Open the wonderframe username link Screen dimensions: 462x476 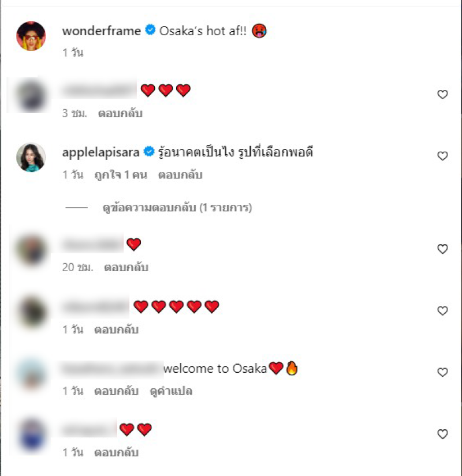pos(102,31)
